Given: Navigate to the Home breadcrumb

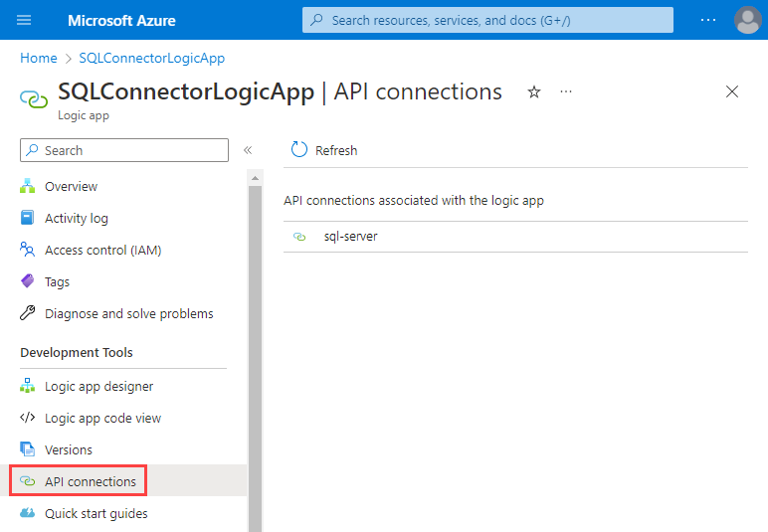Looking at the screenshot, I should (x=39, y=58).
